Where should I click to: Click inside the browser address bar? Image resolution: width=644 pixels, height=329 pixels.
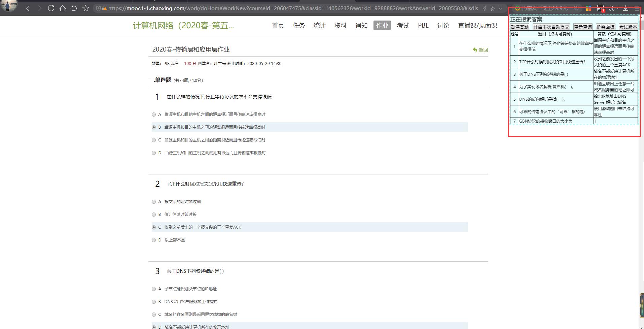click(269, 8)
